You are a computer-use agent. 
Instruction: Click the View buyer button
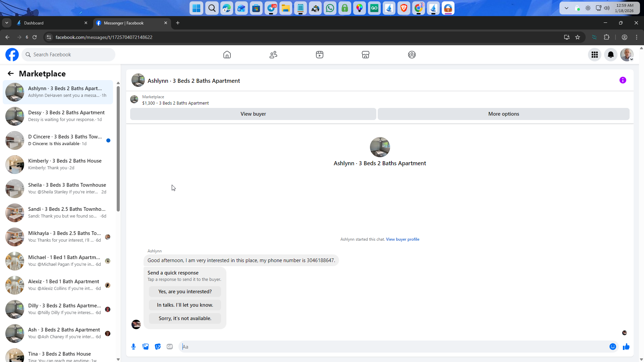click(x=253, y=114)
